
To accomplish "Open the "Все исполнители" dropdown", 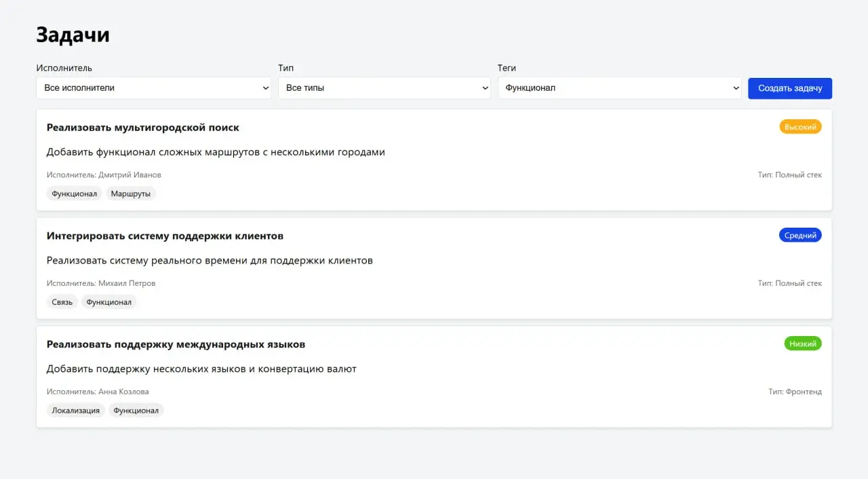I will (x=153, y=88).
